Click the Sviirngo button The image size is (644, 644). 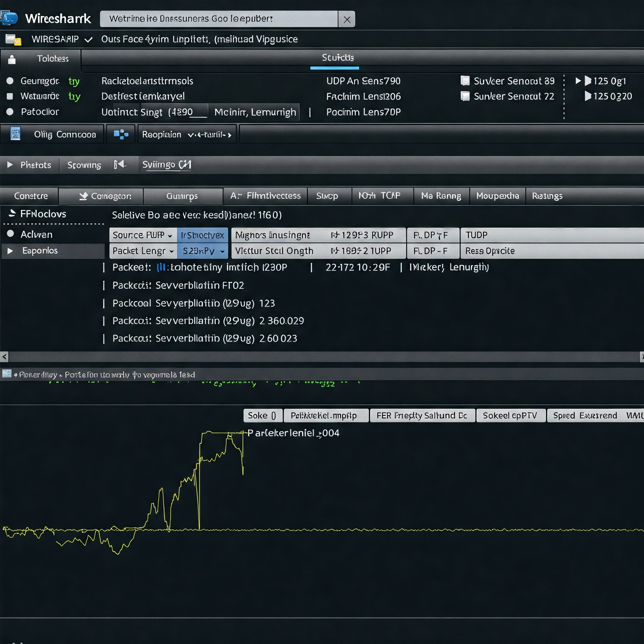tap(167, 165)
